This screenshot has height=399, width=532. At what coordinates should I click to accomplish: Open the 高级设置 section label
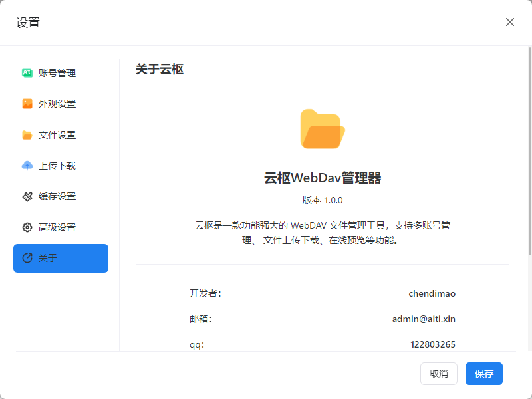tap(57, 227)
